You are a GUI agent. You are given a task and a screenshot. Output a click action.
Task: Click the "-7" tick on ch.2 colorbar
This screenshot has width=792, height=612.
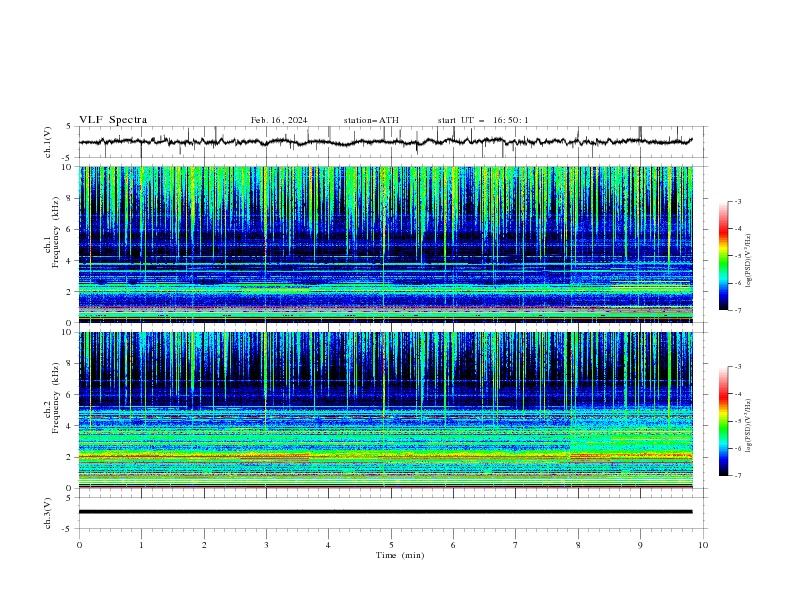pyautogui.click(x=738, y=475)
